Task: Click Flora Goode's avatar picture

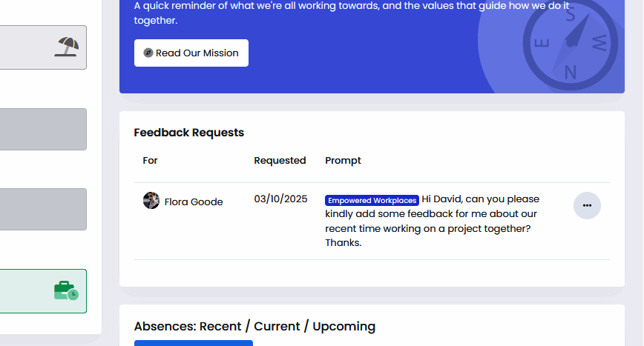Action: click(x=151, y=201)
